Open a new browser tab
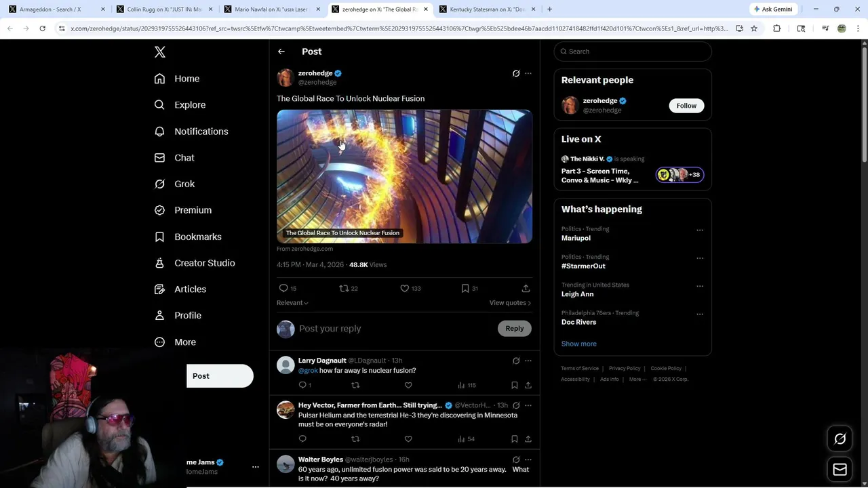 point(549,9)
